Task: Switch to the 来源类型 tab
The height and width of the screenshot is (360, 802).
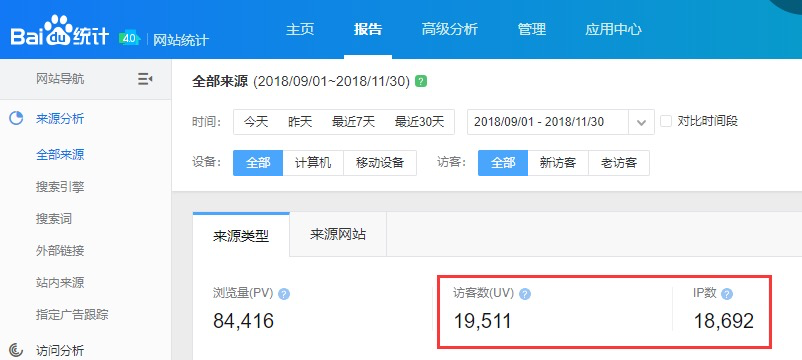Action: [x=241, y=235]
